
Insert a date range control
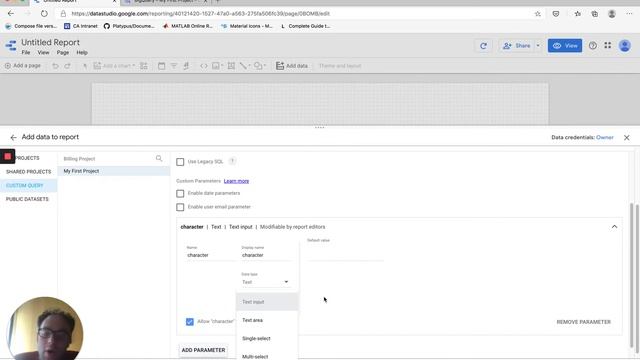162,66
